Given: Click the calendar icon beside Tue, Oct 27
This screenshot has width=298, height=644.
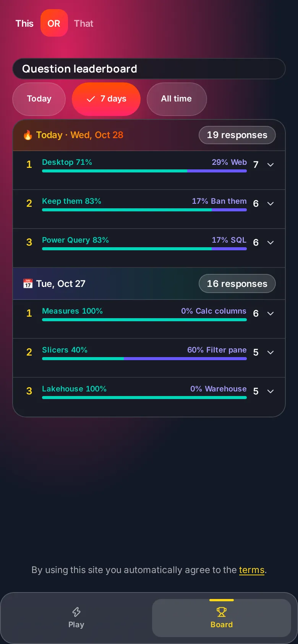Looking at the screenshot, I should (x=28, y=284).
